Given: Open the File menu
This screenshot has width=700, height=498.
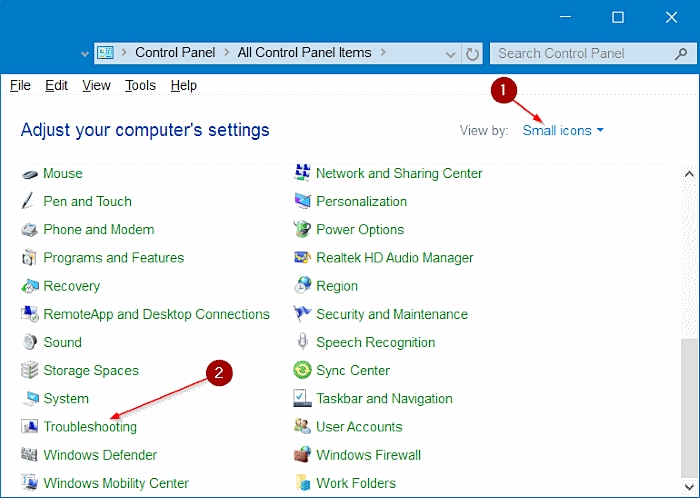Looking at the screenshot, I should point(20,86).
